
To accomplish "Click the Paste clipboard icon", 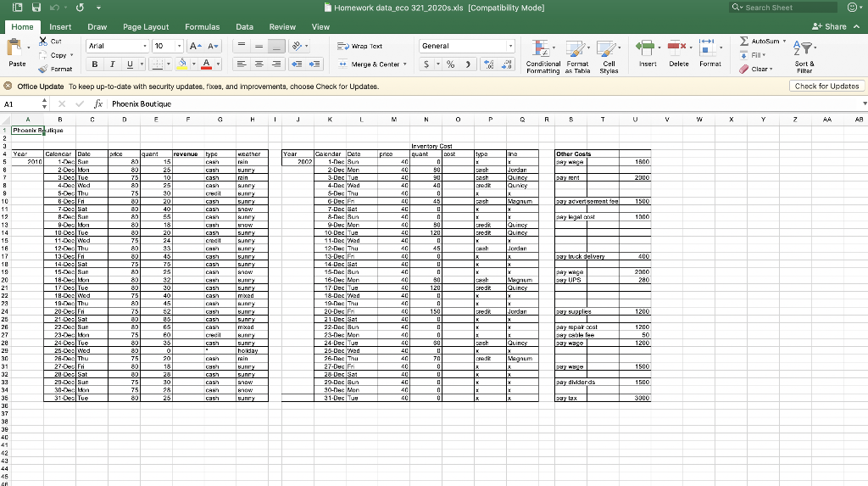I will point(15,48).
